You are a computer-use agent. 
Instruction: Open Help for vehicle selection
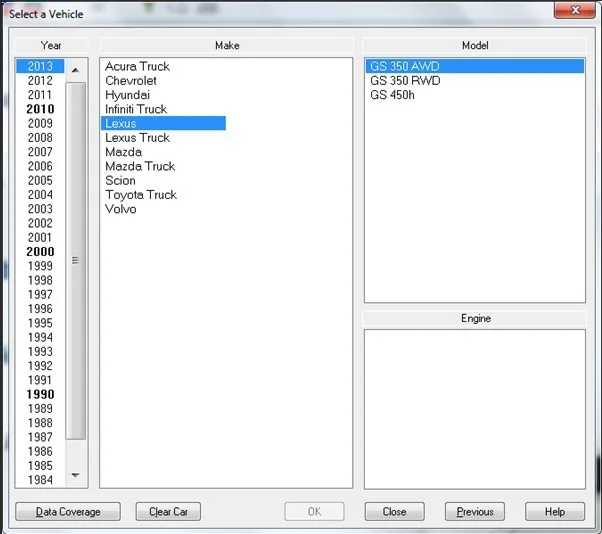point(555,512)
